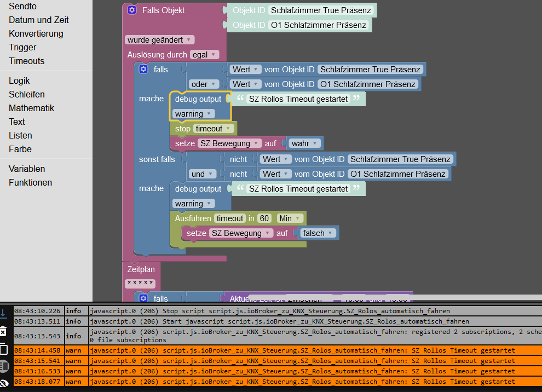Copy the log output using the copy icon
The height and width of the screenshot is (392, 542).
coord(3,349)
